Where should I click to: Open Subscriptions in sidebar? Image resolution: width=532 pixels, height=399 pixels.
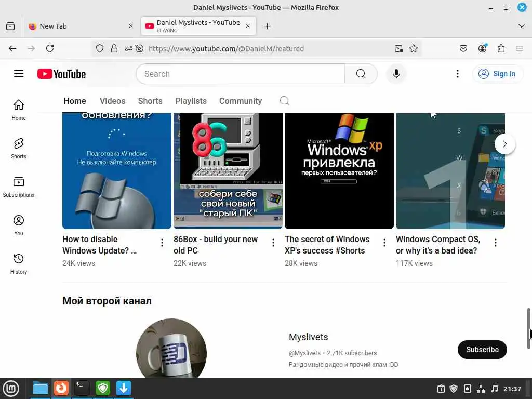(19, 187)
